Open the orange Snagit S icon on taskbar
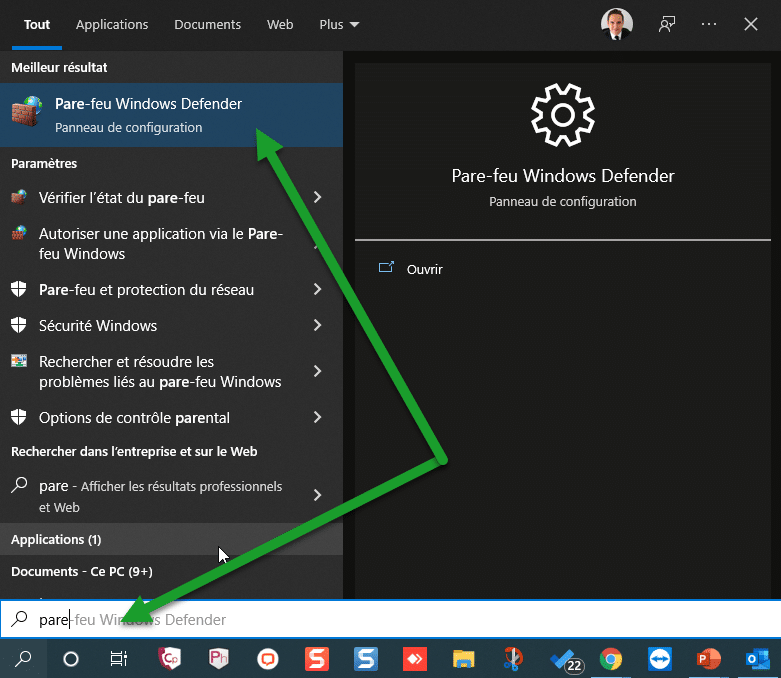Image resolution: width=781 pixels, height=678 pixels. [x=317, y=659]
